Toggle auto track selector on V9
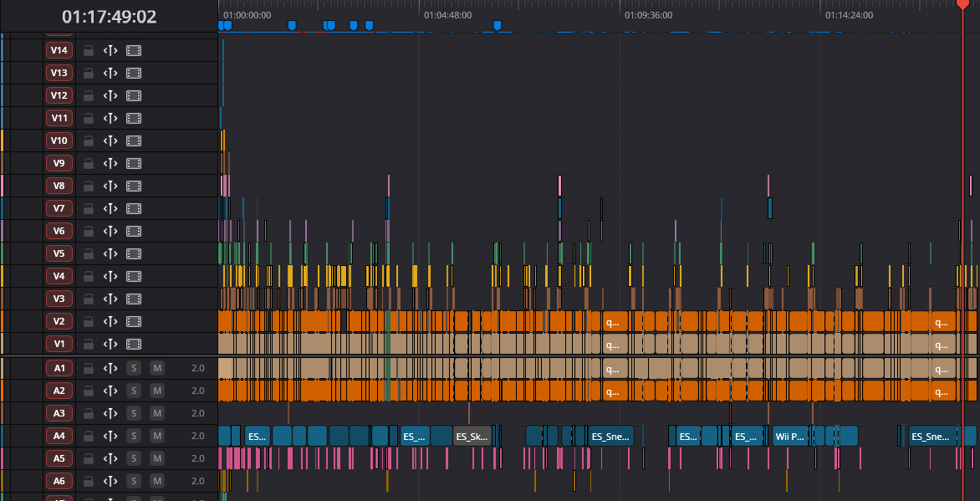Screen dimensions: 980x501 [110, 163]
